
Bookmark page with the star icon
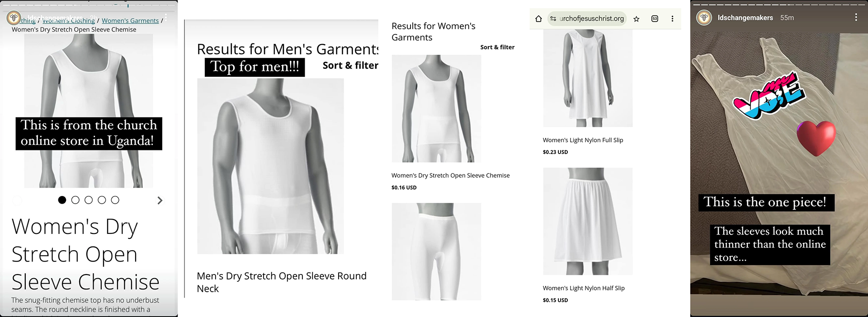coord(637,19)
